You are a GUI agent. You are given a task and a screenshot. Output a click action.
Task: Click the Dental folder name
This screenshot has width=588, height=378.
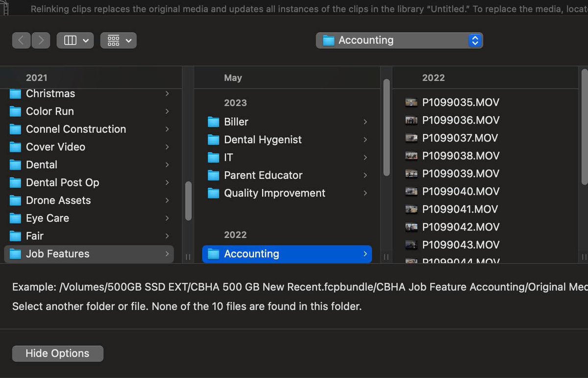[x=42, y=165]
